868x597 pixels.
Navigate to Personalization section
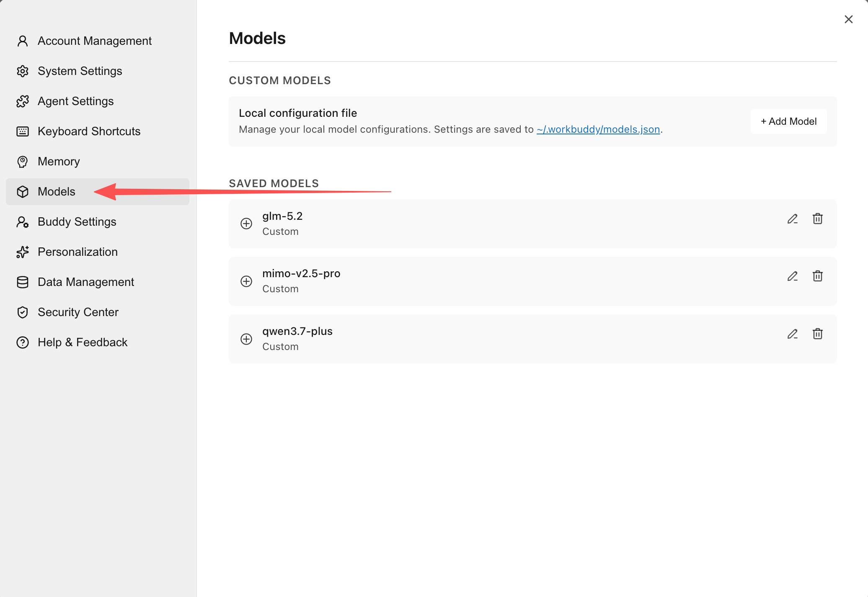coord(98,252)
